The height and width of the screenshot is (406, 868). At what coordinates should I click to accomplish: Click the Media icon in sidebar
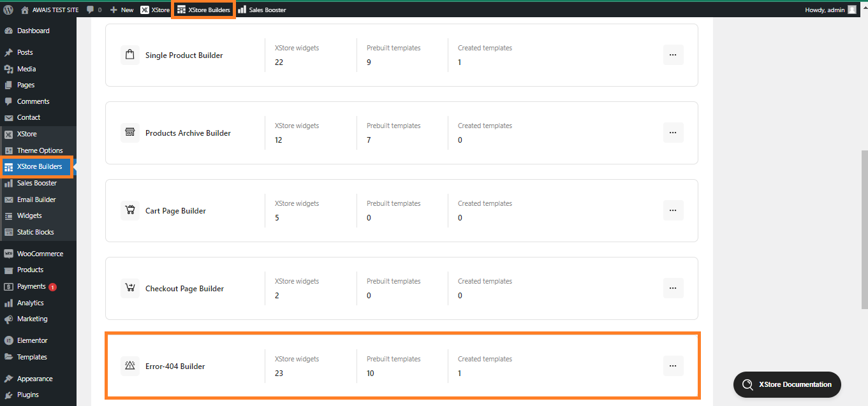(x=8, y=69)
